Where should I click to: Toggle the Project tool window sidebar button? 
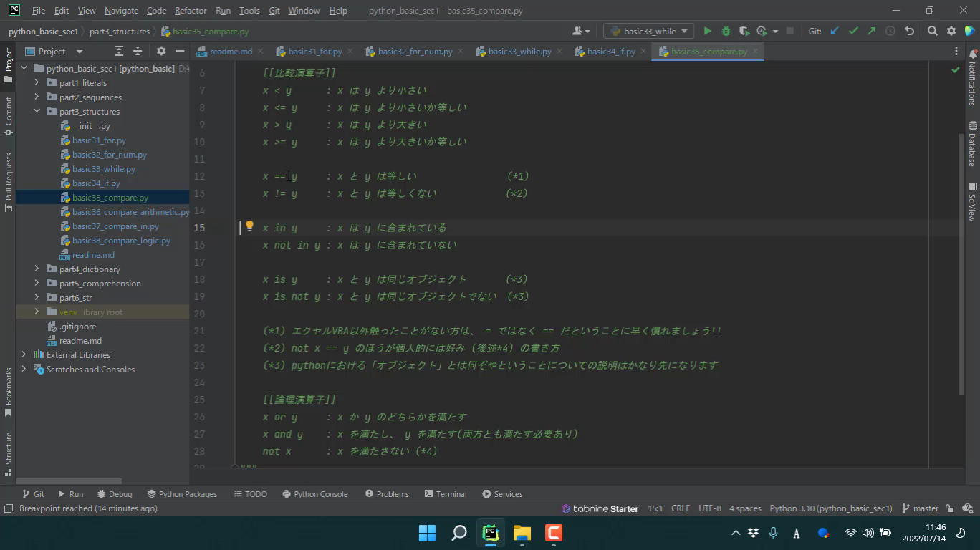tap(9, 64)
